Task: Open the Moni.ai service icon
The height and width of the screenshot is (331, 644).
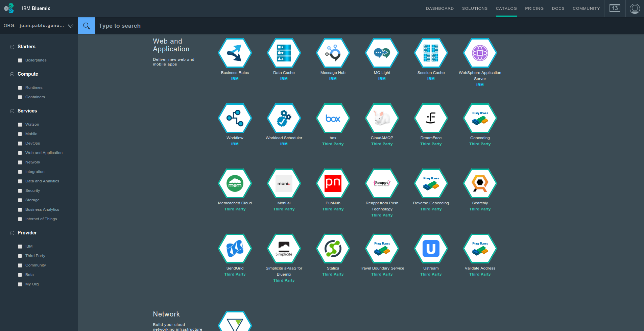Action: (x=284, y=183)
